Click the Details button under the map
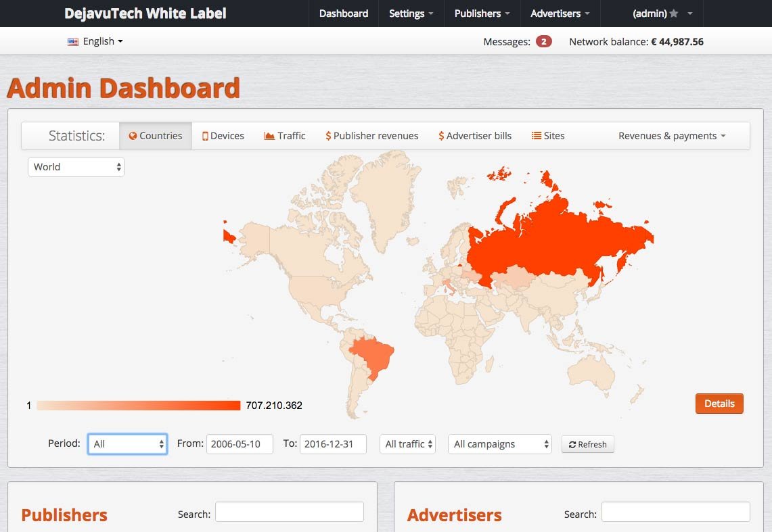The height and width of the screenshot is (532, 772). pos(719,404)
